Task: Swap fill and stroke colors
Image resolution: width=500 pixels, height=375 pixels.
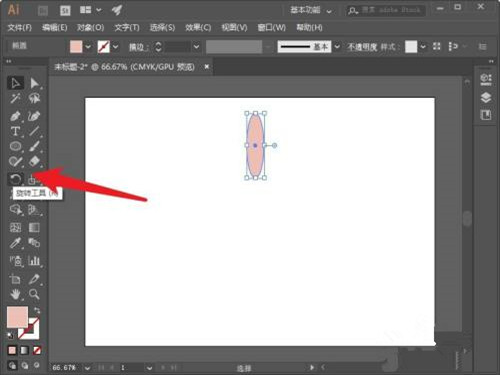Action: pyautogui.click(x=37, y=310)
